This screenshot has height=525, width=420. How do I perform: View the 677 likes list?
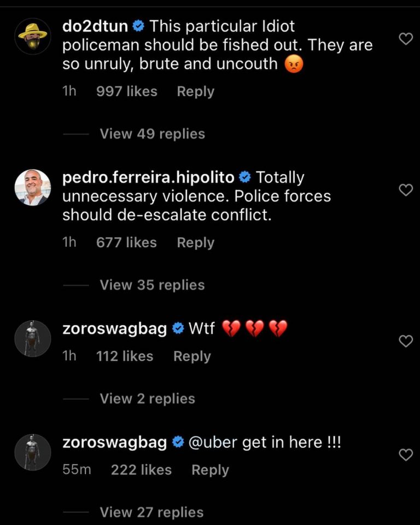point(126,243)
